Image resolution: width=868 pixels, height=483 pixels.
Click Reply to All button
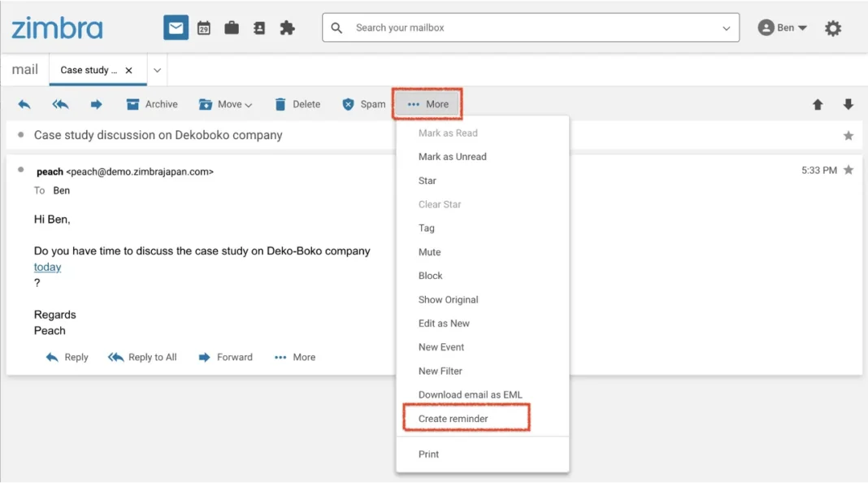[x=142, y=357]
